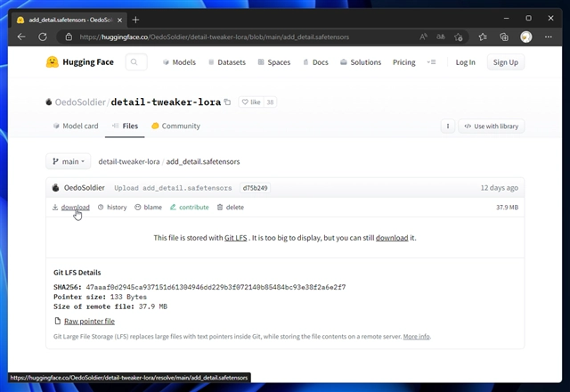Image resolution: width=570 pixels, height=392 pixels.
Task: Open OedoSoldier commit author link
Action: point(85,188)
